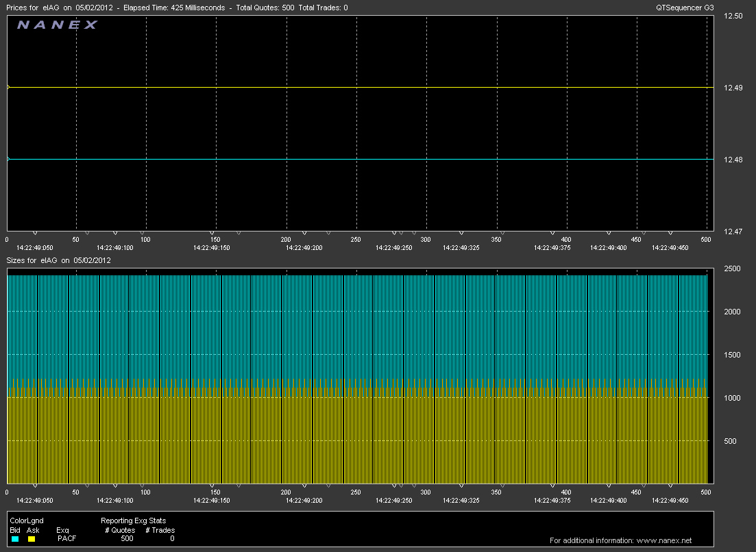
Task: Click the 'Reporting Exg Stats' header
Action: (x=133, y=521)
